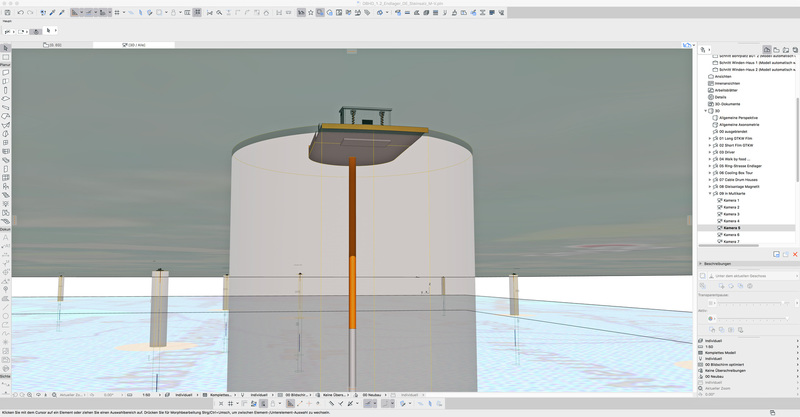Collapse the '09 In Multikarte' folder
The width and height of the screenshot is (800, 417).
click(710, 193)
